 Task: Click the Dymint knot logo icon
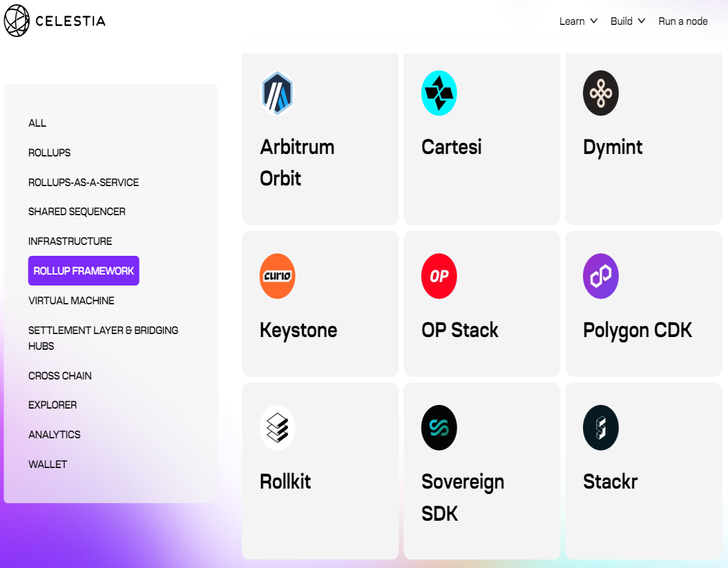click(x=601, y=93)
